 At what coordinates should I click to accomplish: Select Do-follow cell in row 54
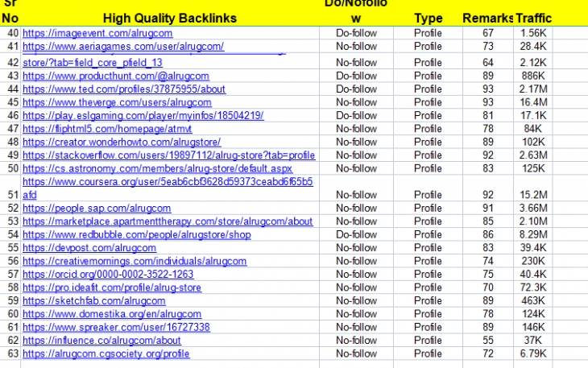click(356, 235)
